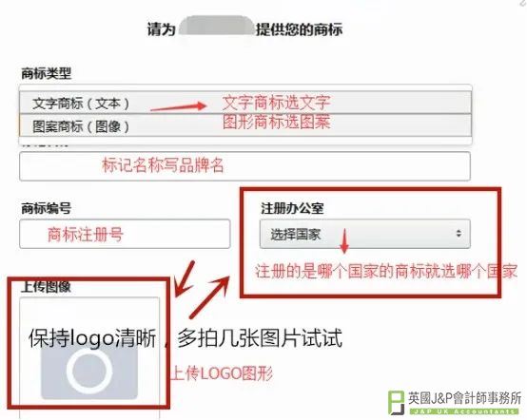
Task: Click the 英國J&P會計師事務所 watermark text
Action: (x=465, y=398)
